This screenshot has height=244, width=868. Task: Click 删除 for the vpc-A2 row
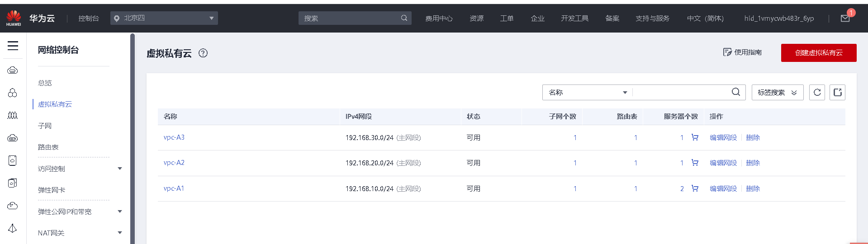(753, 163)
